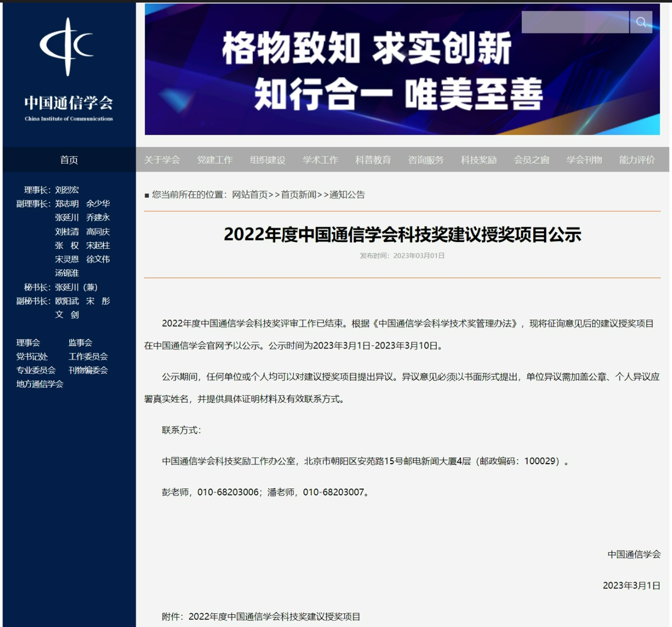Image resolution: width=672 pixels, height=627 pixels.
Task: Go to 通知公告 in the breadcrumb
Action: pyautogui.click(x=347, y=195)
